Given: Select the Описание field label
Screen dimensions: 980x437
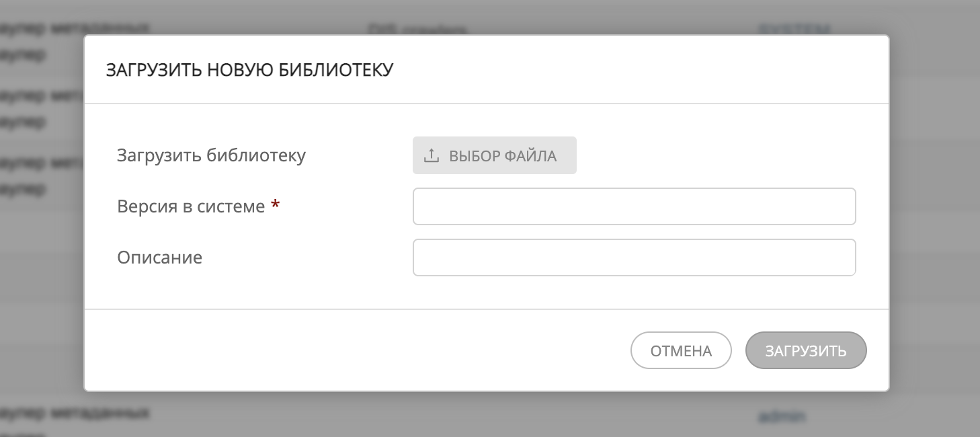Looking at the screenshot, I should coord(159,257).
